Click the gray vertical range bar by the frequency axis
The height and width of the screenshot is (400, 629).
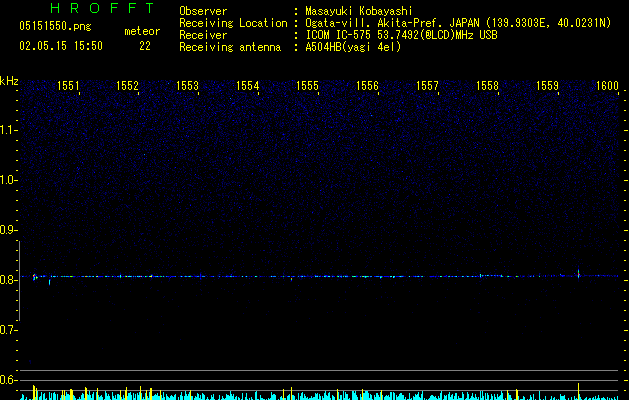point(20,281)
